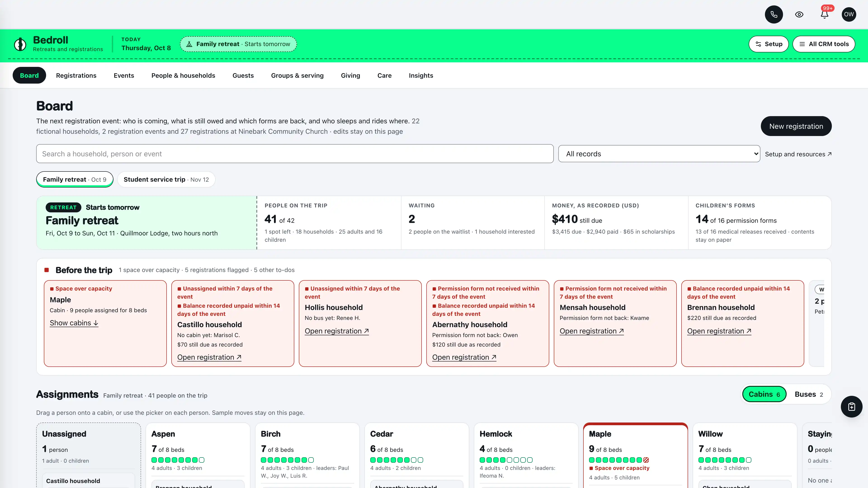The image size is (868, 488).
Task: Open registration for Mensah household
Action: coord(592,331)
